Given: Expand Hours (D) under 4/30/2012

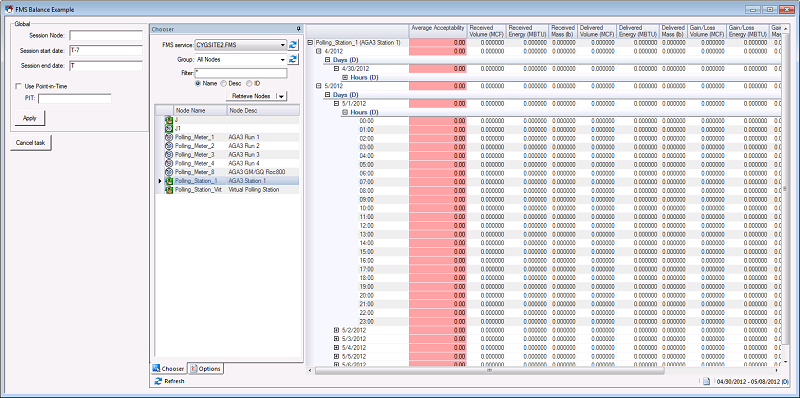Looking at the screenshot, I should (345, 78).
